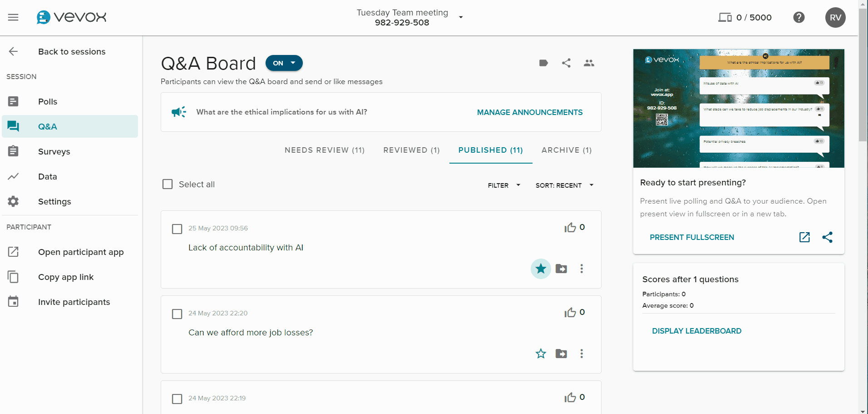Open the hamburger navigation menu
This screenshot has height=414, width=868.
[x=13, y=17]
